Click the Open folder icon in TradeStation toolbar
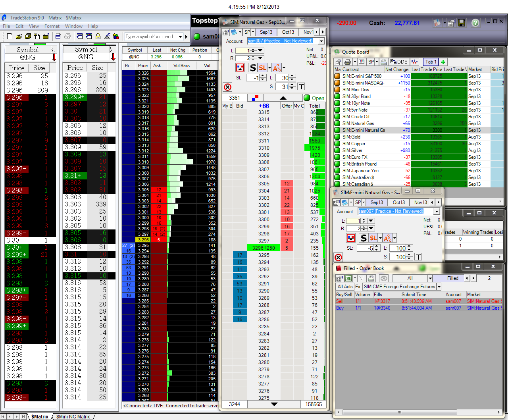The height and width of the screenshot is (420, 508). 19,37
